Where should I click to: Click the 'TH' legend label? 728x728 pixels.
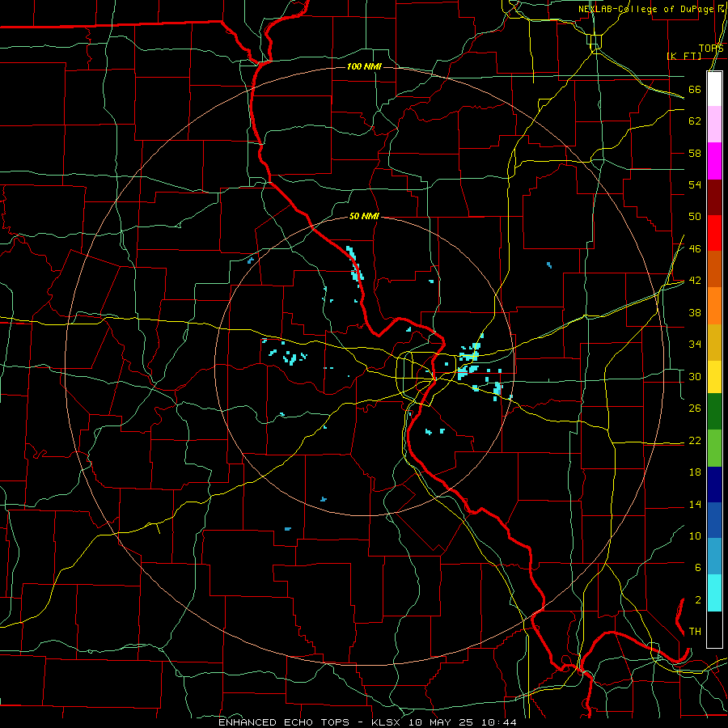coord(695,632)
